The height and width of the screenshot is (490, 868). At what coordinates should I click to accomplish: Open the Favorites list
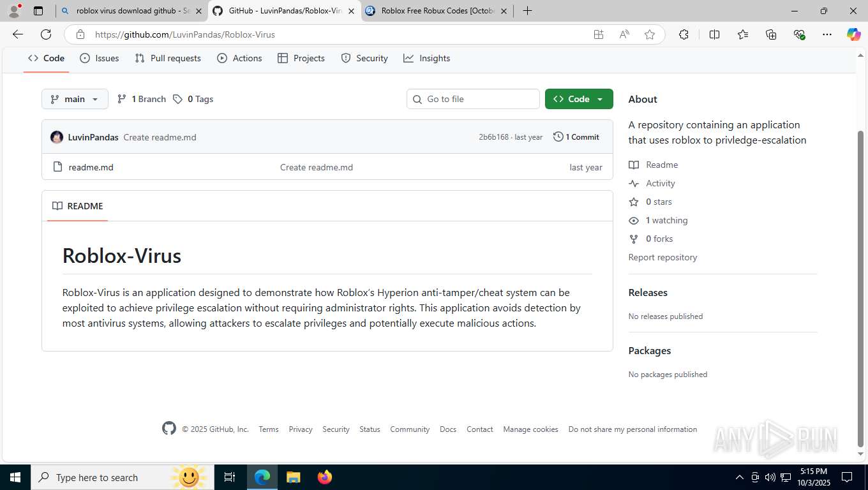pyautogui.click(x=743, y=34)
